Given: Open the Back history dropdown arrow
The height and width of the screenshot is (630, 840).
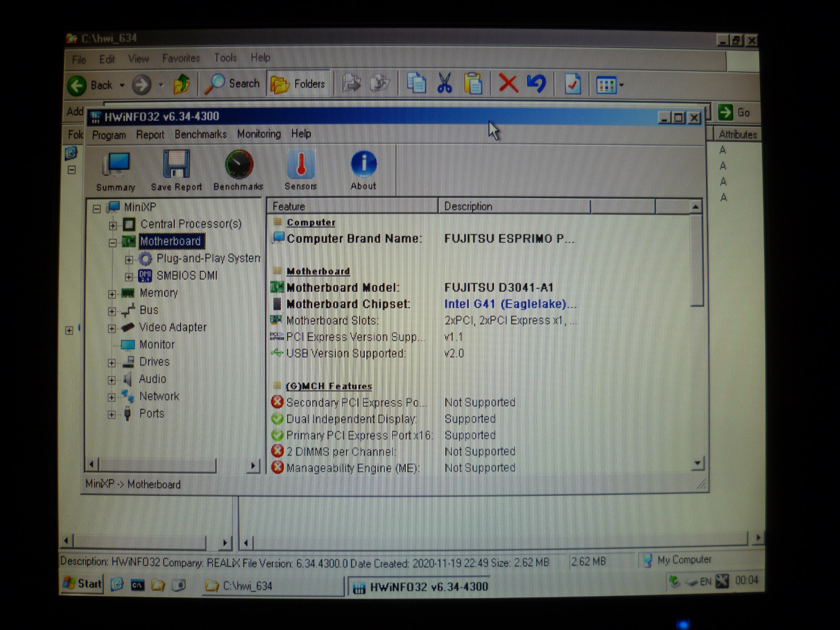Looking at the screenshot, I should tap(122, 85).
